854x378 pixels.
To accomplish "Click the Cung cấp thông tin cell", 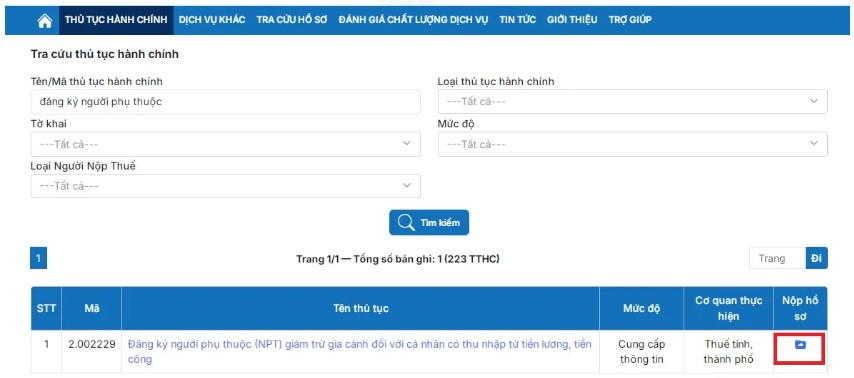I will coord(642,351).
